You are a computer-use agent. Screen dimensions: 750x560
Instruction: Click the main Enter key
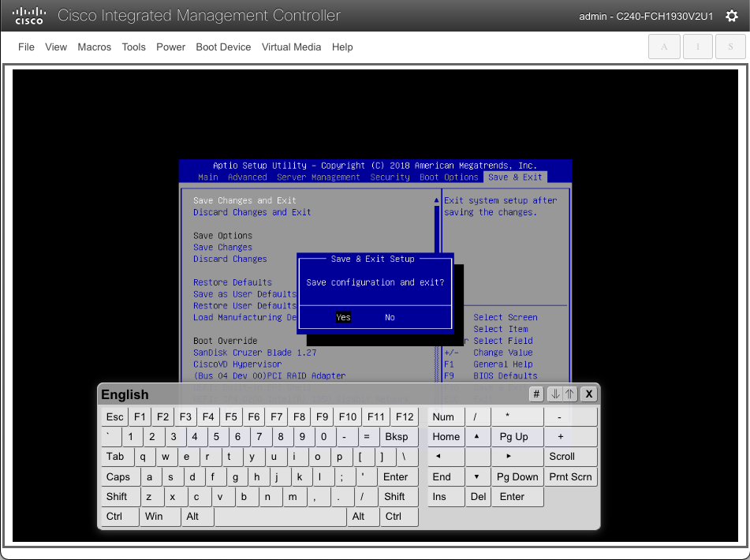coord(398,476)
